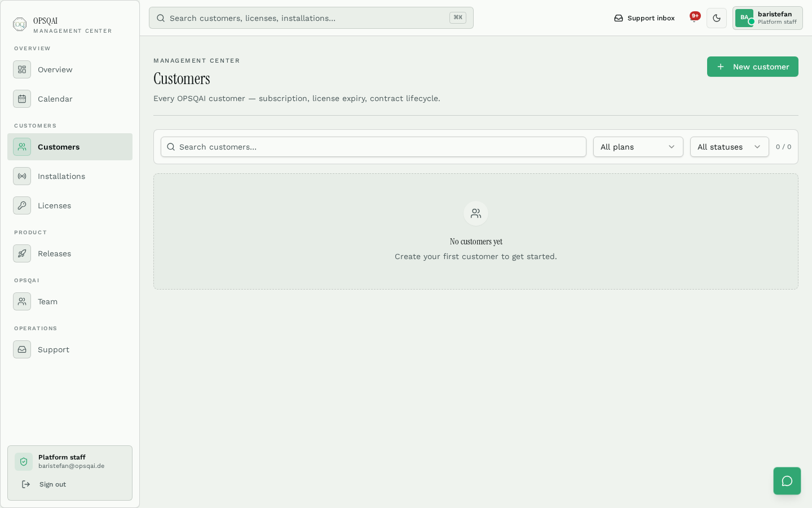Open Support page from sidebar
Image resolution: width=812 pixels, height=508 pixels.
[x=70, y=349]
